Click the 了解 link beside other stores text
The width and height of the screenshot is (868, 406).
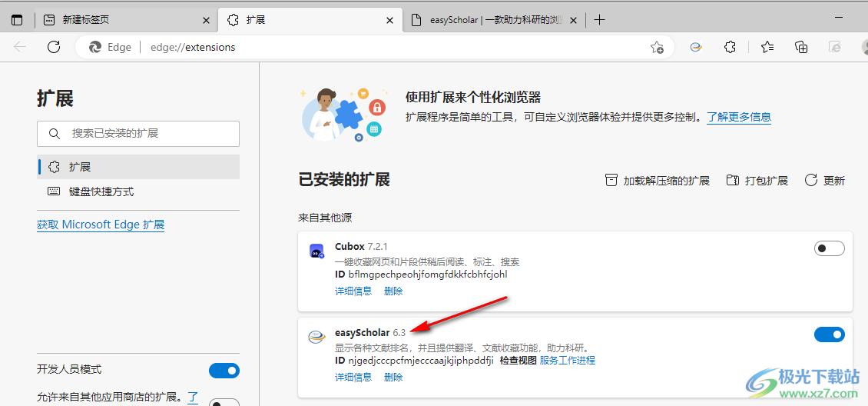click(x=193, y=397)
